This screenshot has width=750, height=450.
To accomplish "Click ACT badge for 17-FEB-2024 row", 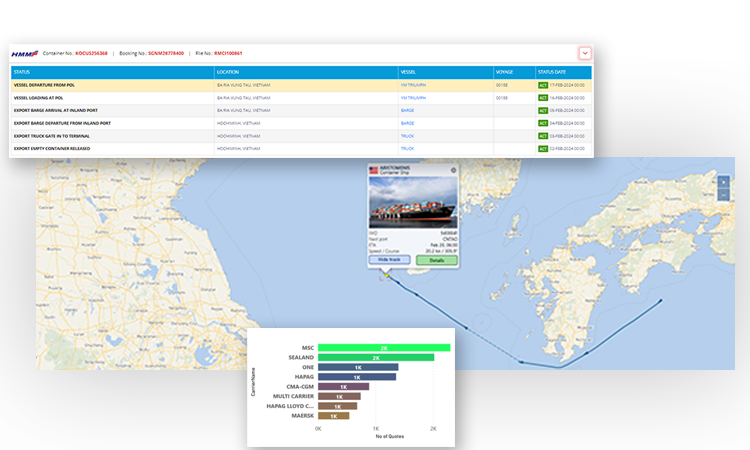I will (x=542, y=85).
